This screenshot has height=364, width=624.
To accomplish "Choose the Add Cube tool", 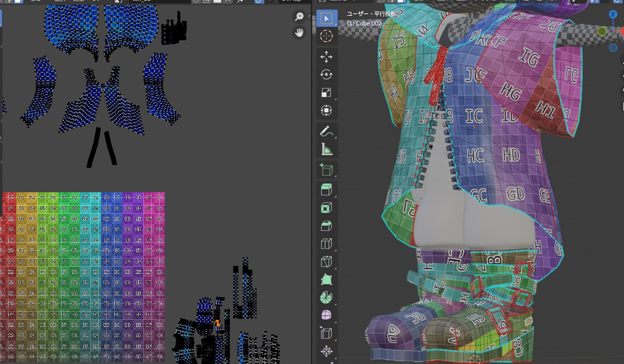I will pos(326,170).
